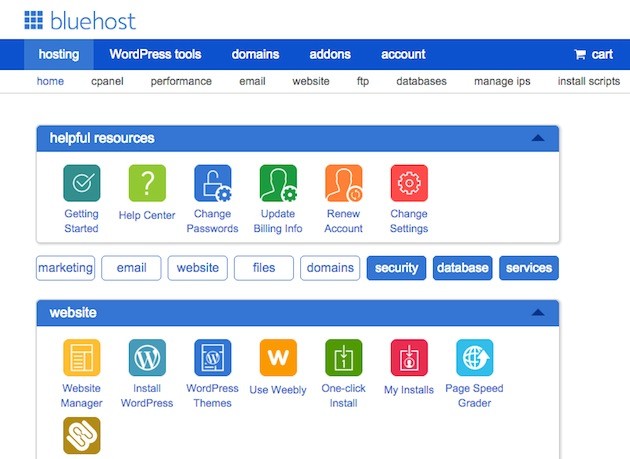Viewport: 630px width, 459px height.
Task: Toggle the security category filter
Action: pyautogui.click(x=397, y=268)
